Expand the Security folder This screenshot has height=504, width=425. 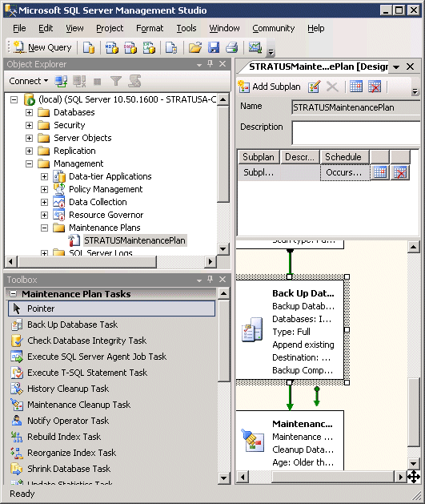29,125
